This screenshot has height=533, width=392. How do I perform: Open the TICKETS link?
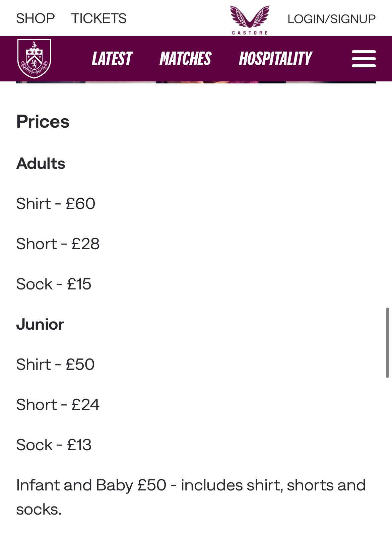[x=99, y=18]
